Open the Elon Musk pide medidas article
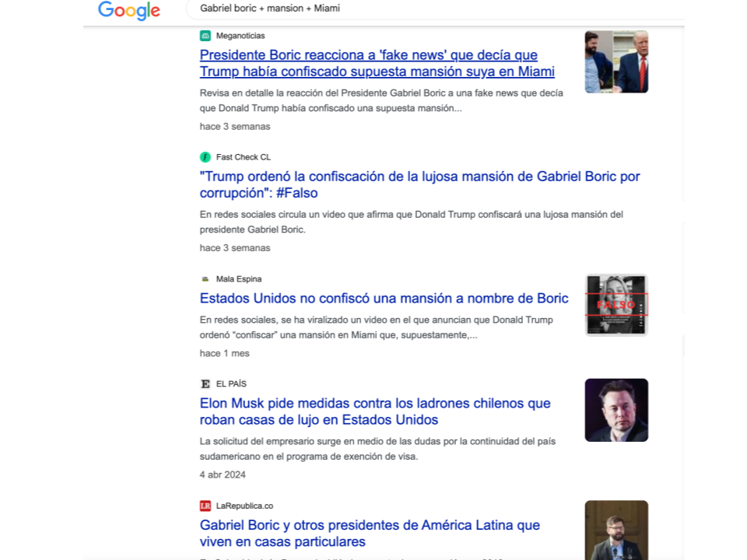Screen dimensions: 747x560 coord(375,411)
